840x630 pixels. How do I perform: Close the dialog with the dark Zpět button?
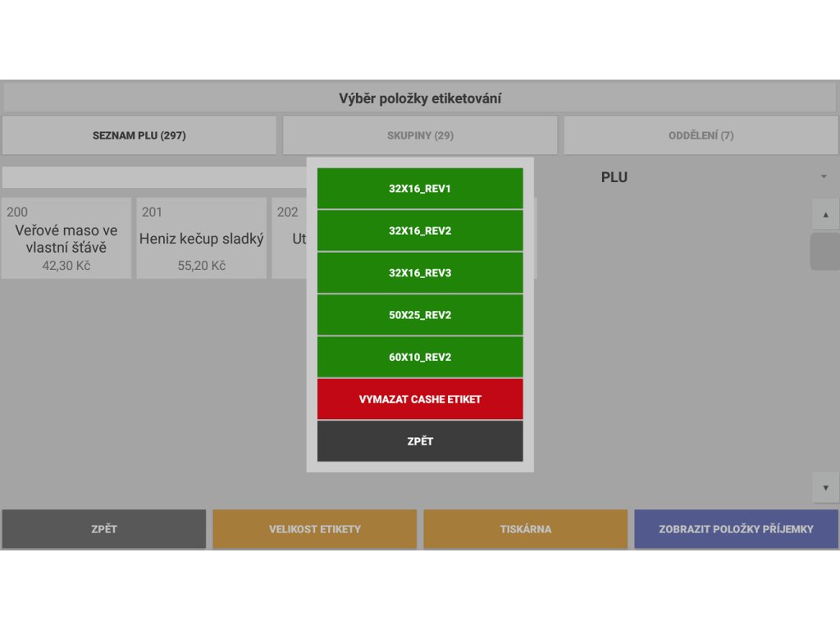[x=420, y=441]
